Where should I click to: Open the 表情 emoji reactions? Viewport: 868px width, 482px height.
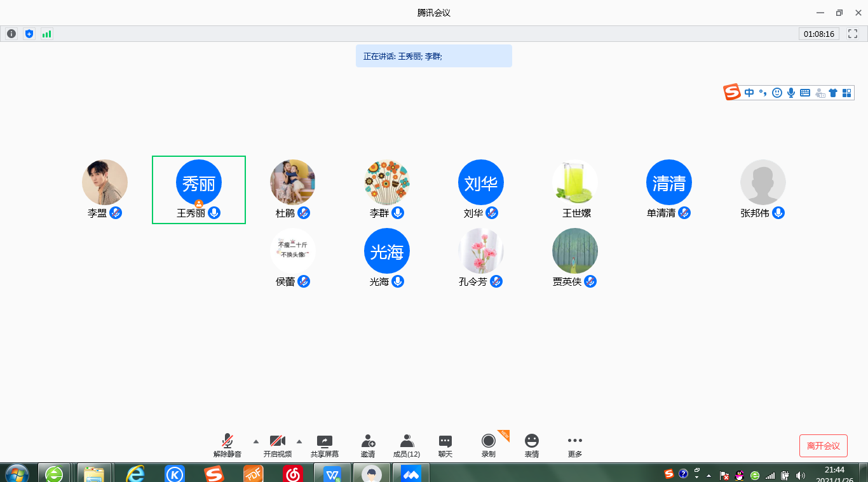[x=532, y=446]
